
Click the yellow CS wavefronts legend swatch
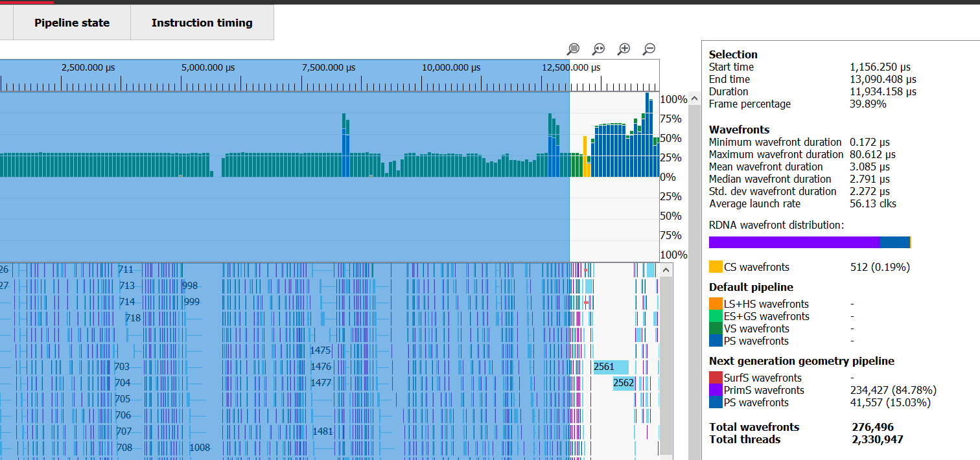[716, 267]
